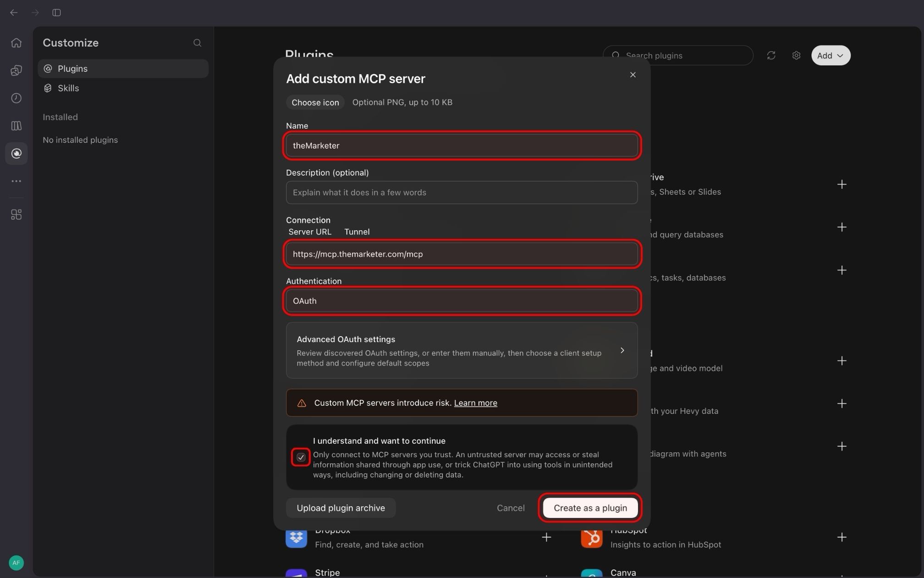Open the clock history icon in left rail
924x578 pixels.
coord(16,98)
